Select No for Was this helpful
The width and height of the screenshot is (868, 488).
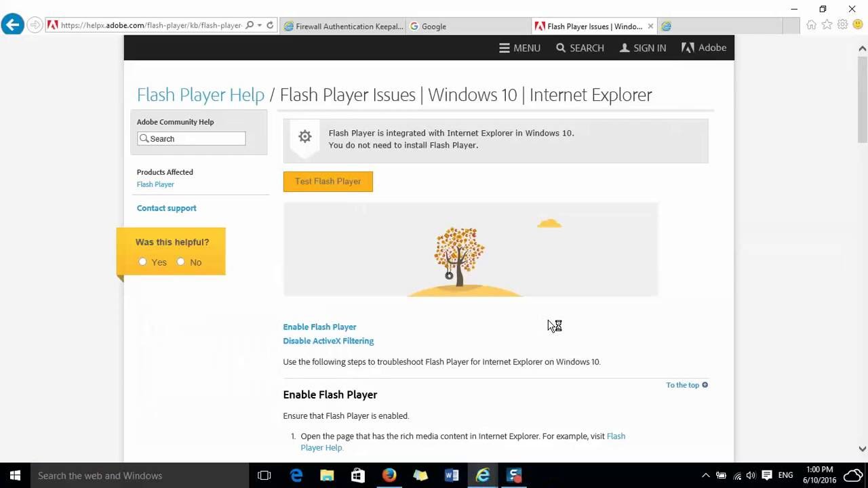click(x=180, y=262)
